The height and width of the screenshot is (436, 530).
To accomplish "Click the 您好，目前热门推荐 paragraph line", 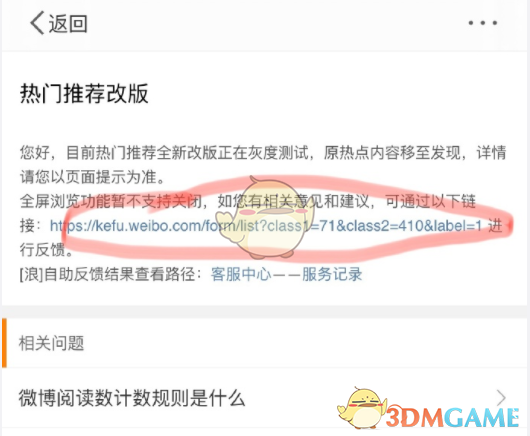I will (x=263, y=152).
